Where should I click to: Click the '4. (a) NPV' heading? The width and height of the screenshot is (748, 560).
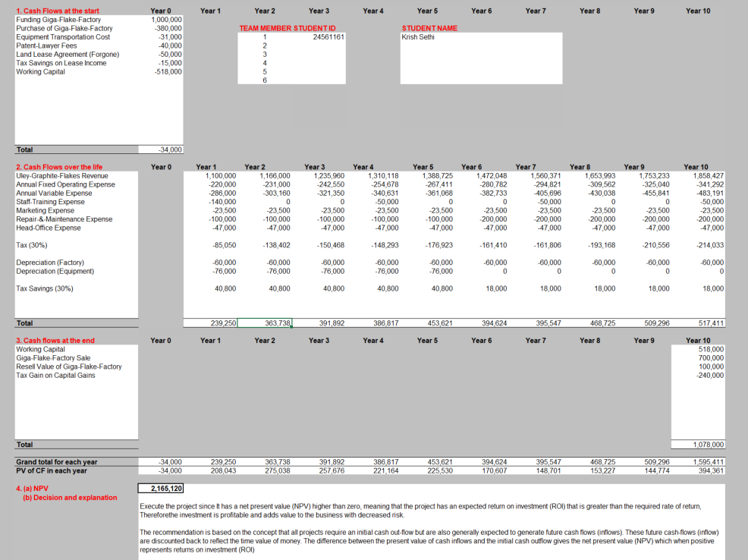(x=32, y=489)
